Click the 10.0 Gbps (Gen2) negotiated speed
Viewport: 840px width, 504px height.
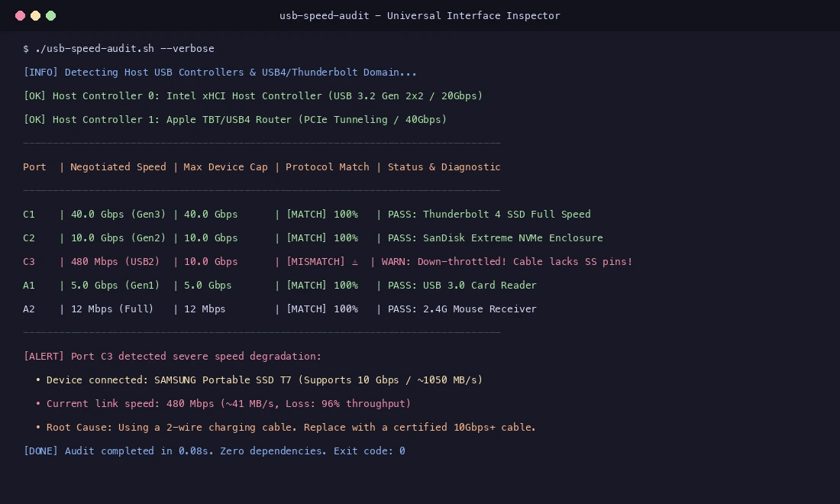point(118,237)
